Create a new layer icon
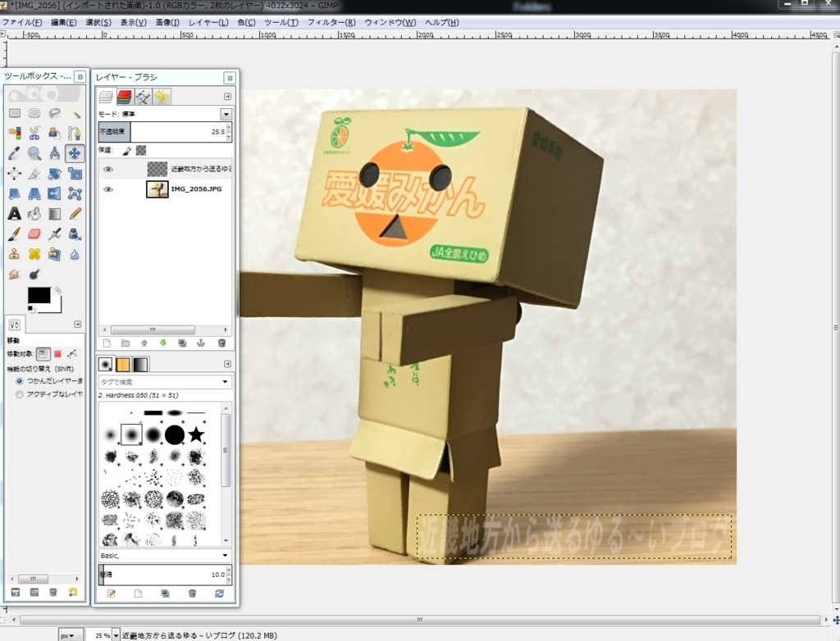This screenshot has width=840, height=641. [107, 343]
